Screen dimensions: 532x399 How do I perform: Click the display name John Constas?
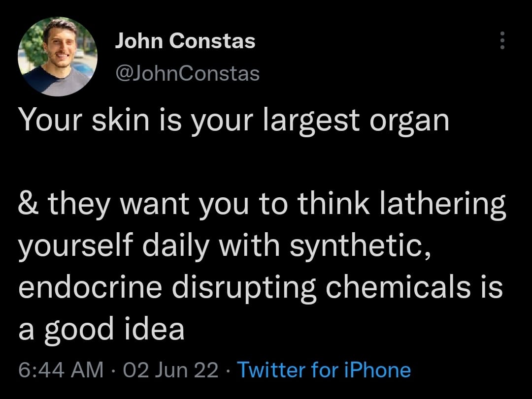pyautogui.click(x=185, y=41)
